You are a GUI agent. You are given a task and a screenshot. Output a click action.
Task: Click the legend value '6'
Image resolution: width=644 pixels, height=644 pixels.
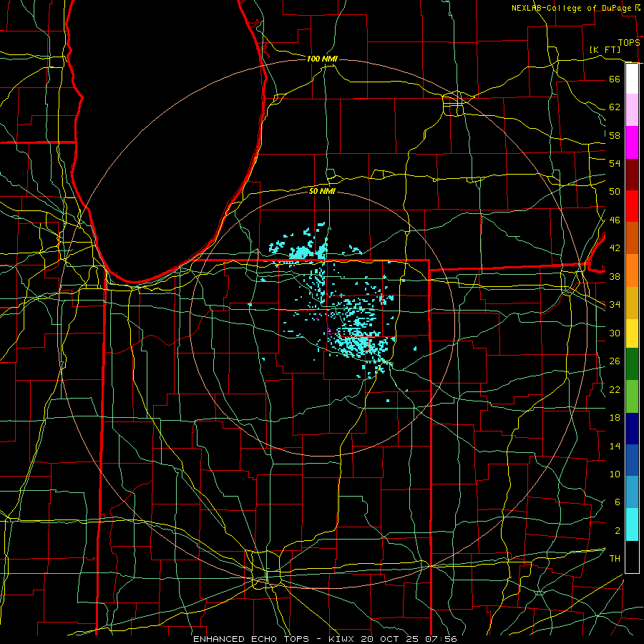617,502
